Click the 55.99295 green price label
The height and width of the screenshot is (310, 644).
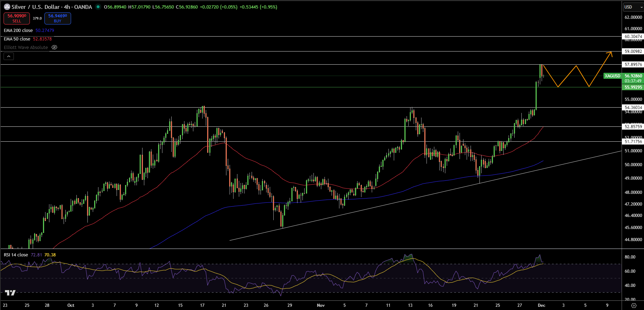click(633, 87)
